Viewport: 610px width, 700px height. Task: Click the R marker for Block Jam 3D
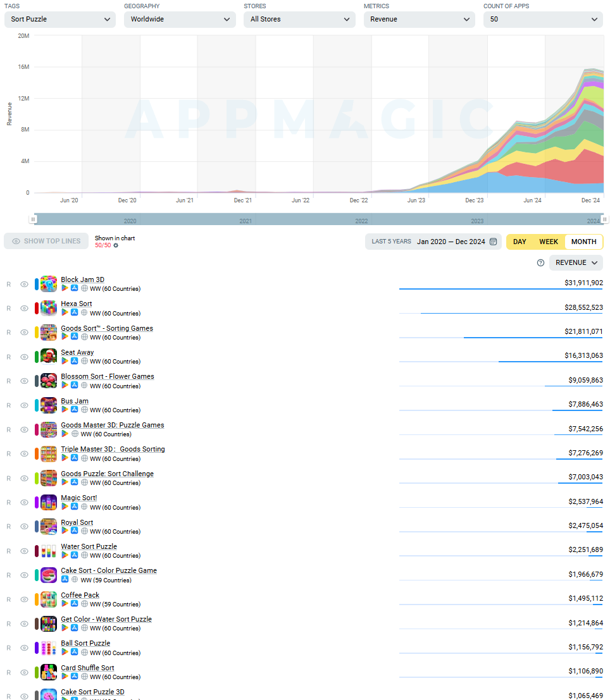coord(8,285)
